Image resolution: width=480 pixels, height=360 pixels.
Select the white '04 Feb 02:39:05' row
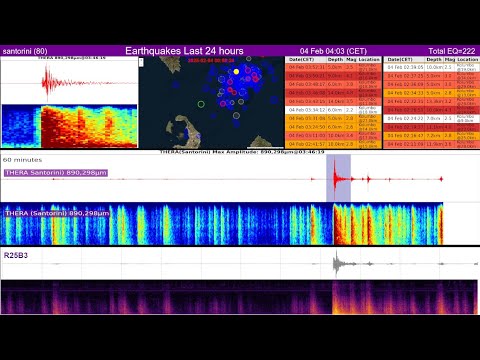point(432,67)
